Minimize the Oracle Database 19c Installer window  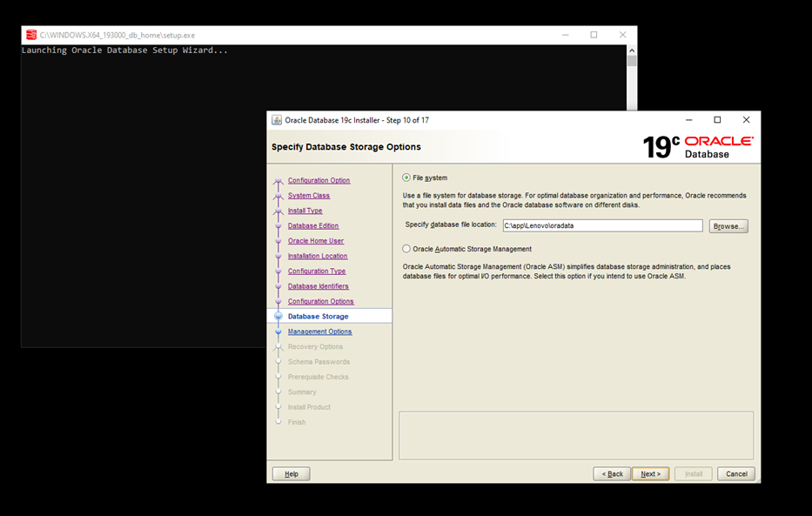tap(688, 120)
